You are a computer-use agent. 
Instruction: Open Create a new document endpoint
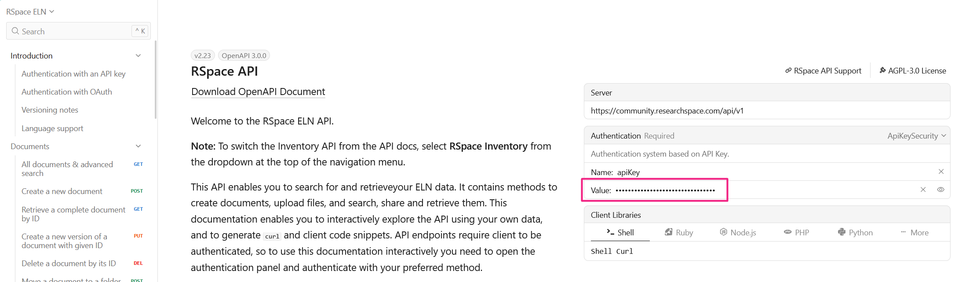click(62, 191)
